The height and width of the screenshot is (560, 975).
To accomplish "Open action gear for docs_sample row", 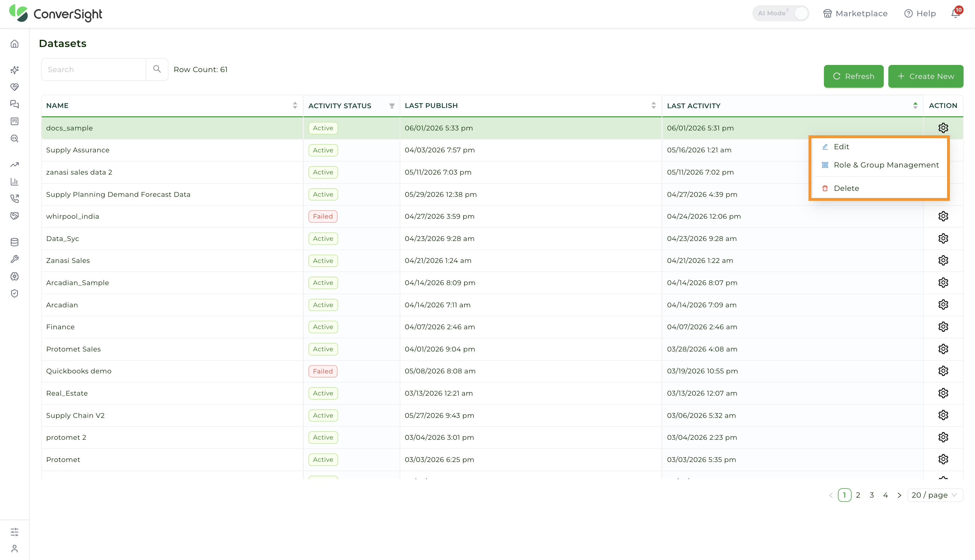I will (x=943, y=128).
